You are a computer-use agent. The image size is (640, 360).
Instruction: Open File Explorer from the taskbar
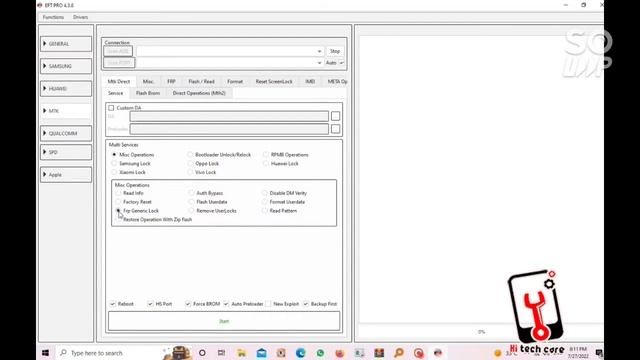tap(242, 353)
